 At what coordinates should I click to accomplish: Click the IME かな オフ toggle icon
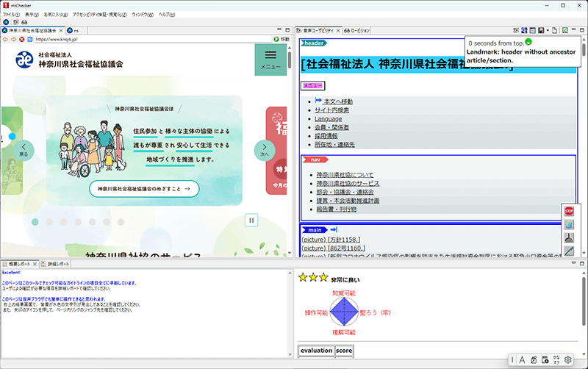pos(556,360)
